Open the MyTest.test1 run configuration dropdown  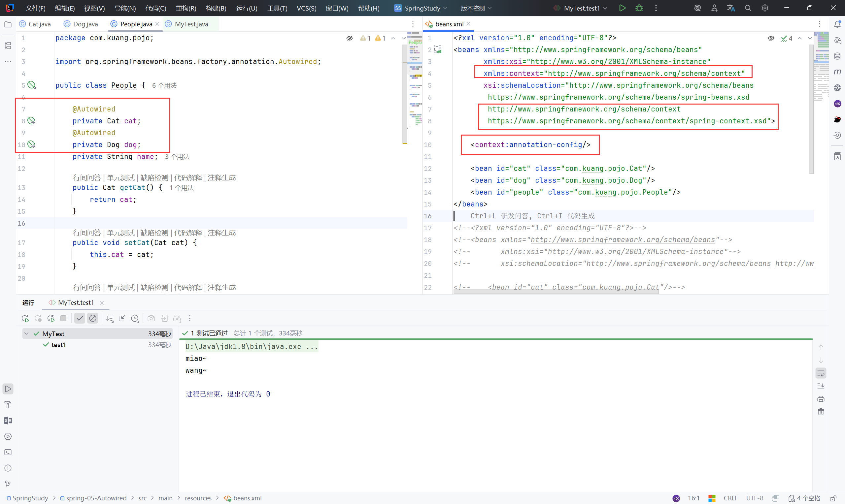(582, 8)
